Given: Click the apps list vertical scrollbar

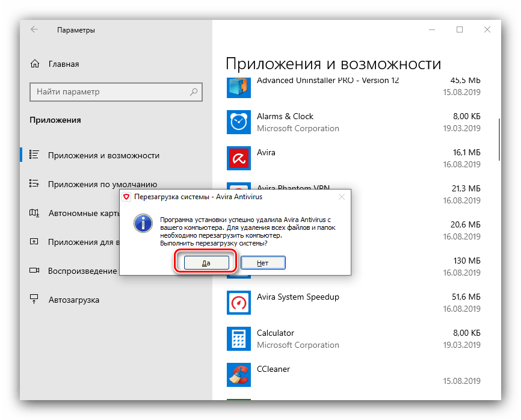Looking at the screenshot, I should tap(499, 140).
